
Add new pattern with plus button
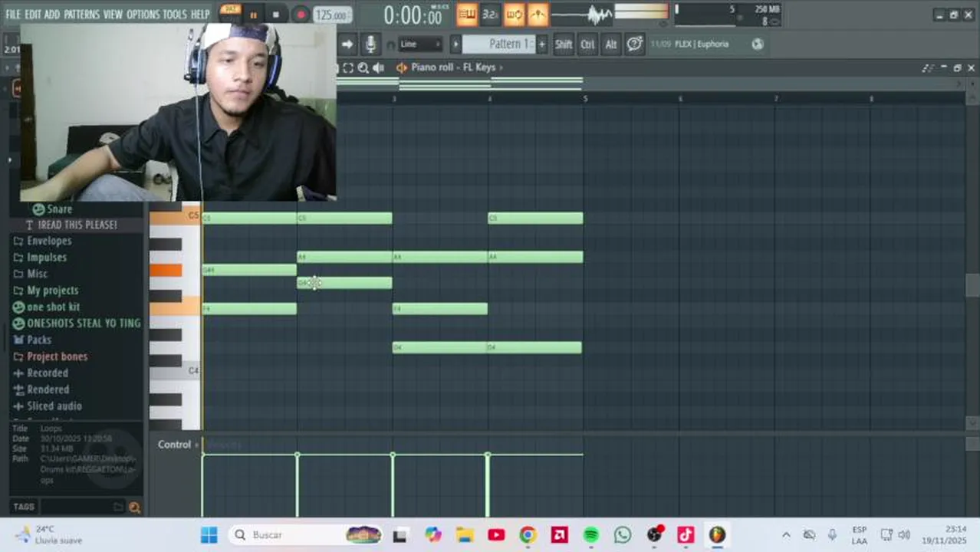pyautogui.click(x=541, y=44)
